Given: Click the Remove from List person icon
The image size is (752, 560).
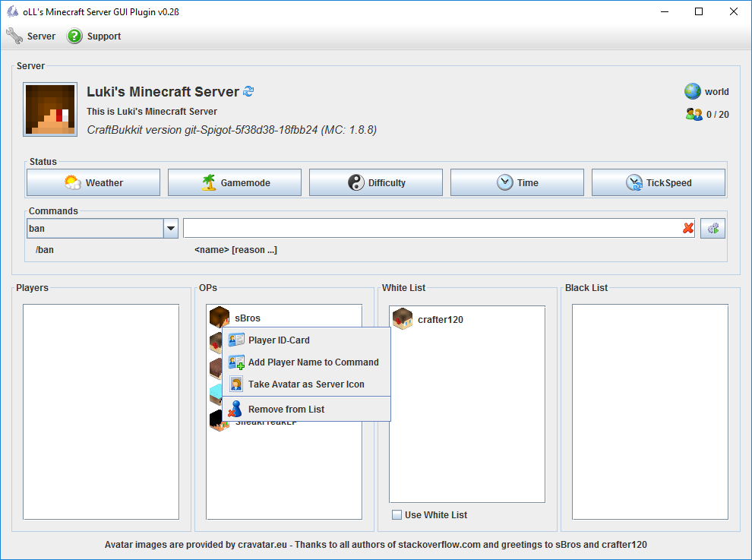Looking at the screenshot, I should (235, 409).
